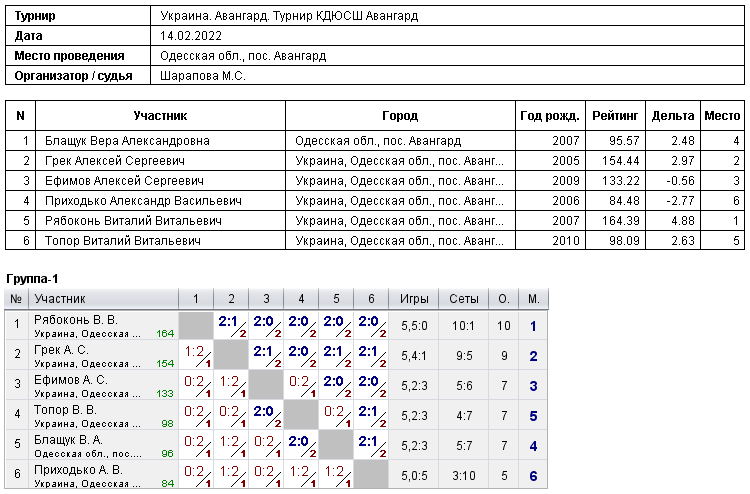
Task: Click Блащук's 2:0 score against player 4
Action: [x=298, y=442]
